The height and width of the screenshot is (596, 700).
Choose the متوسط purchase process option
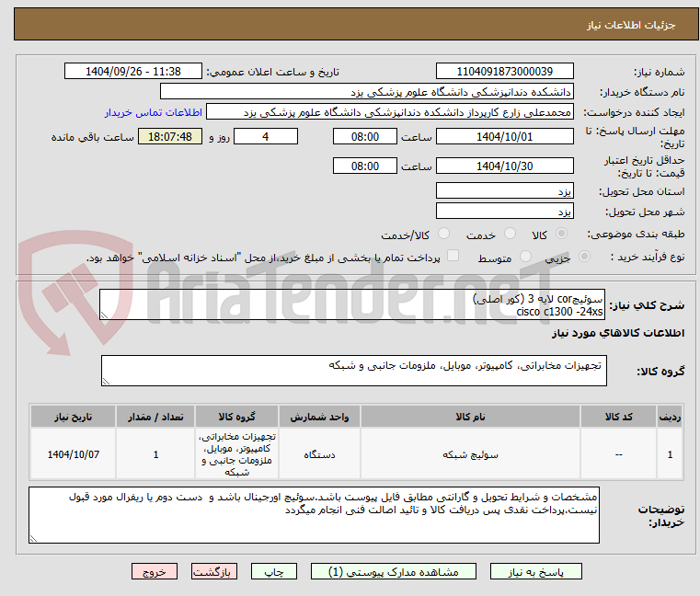pos(525,257)
